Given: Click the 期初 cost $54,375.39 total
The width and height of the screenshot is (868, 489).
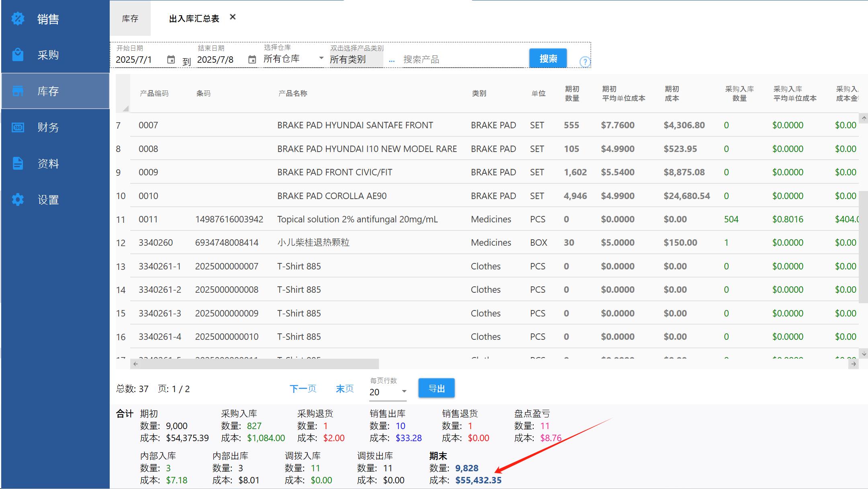Looking at the screenshot, I should tap(187, 438).
